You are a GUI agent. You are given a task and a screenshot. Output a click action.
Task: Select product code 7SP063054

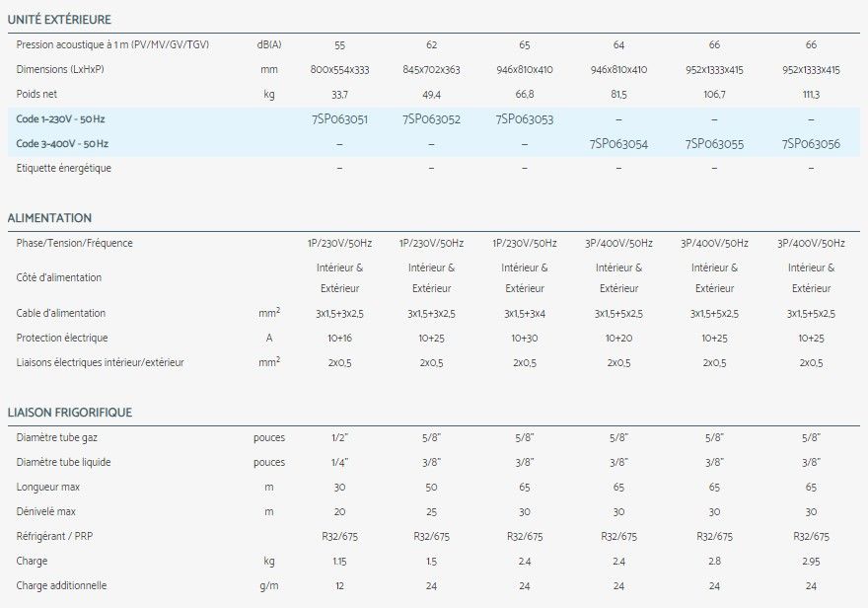[x=618, y=144]
